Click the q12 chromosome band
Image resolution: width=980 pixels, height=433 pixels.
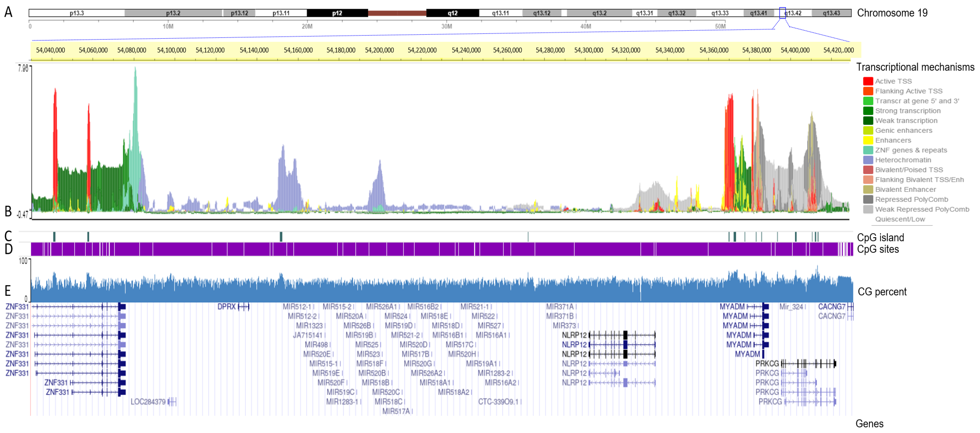452,13
